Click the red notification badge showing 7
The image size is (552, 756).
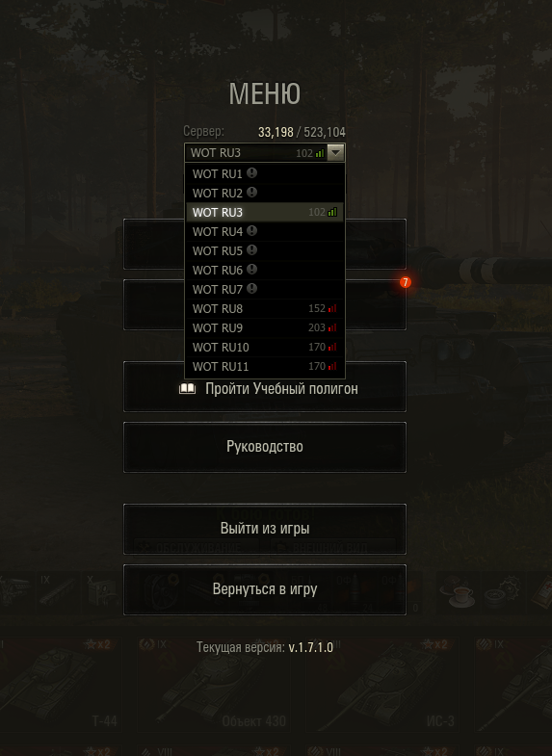405,282
